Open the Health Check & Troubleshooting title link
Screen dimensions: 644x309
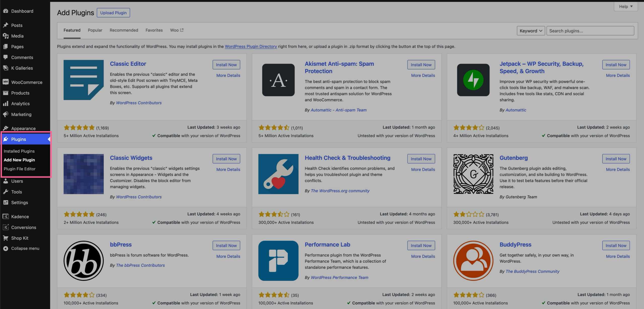coord(347,158)
